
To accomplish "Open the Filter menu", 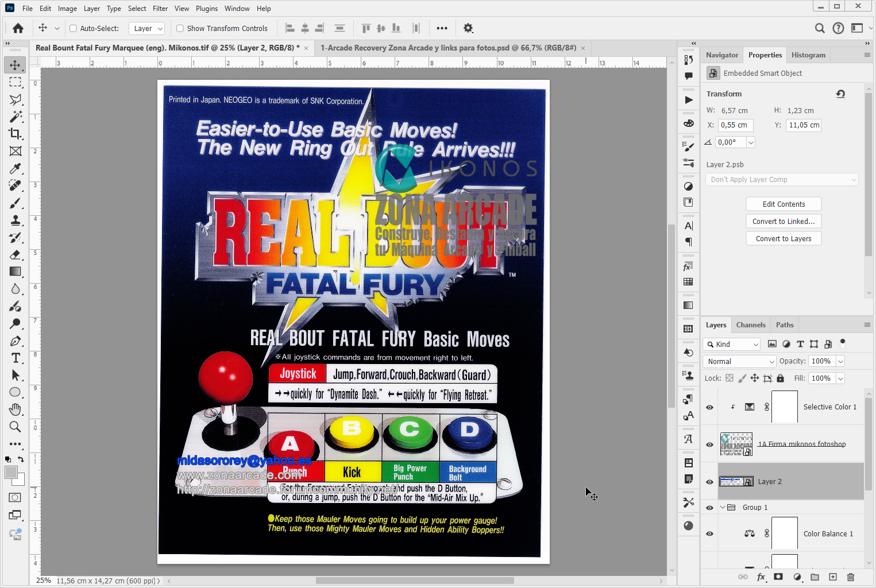I will [160, 9].
